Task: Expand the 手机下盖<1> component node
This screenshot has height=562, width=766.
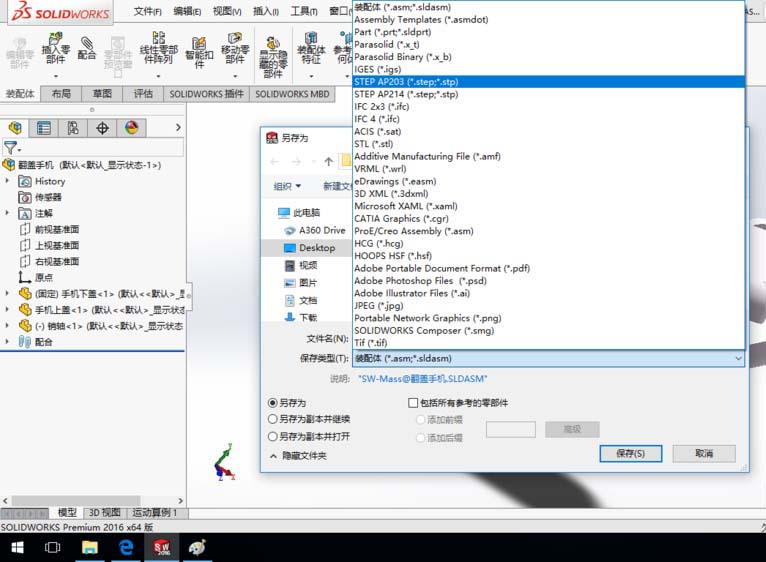Action: (x=7, y=293)
